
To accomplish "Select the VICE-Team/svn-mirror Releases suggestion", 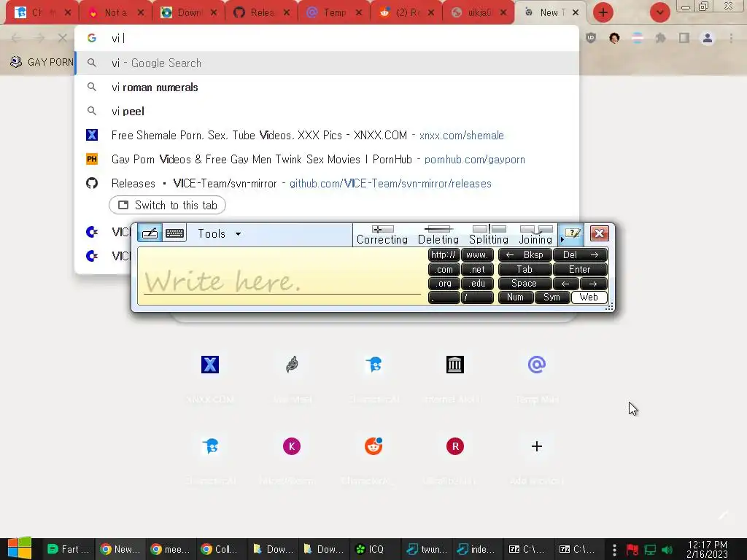I will click(x=327, y=183).
